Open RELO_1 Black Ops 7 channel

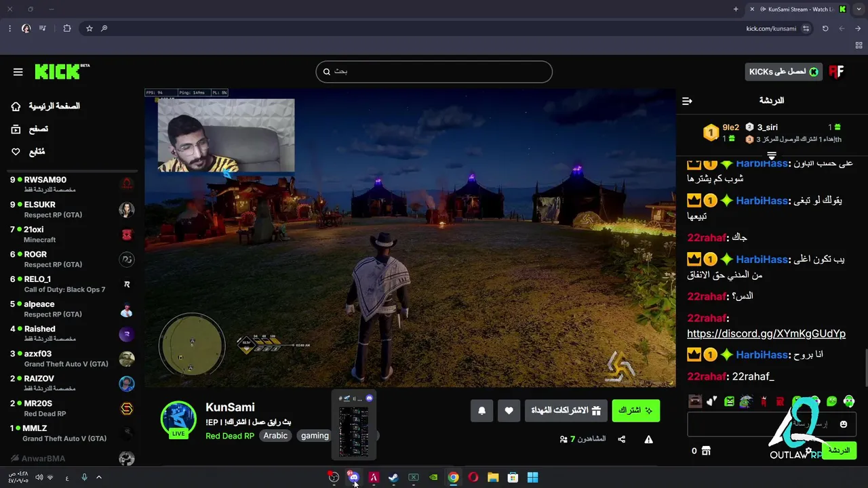71,283
